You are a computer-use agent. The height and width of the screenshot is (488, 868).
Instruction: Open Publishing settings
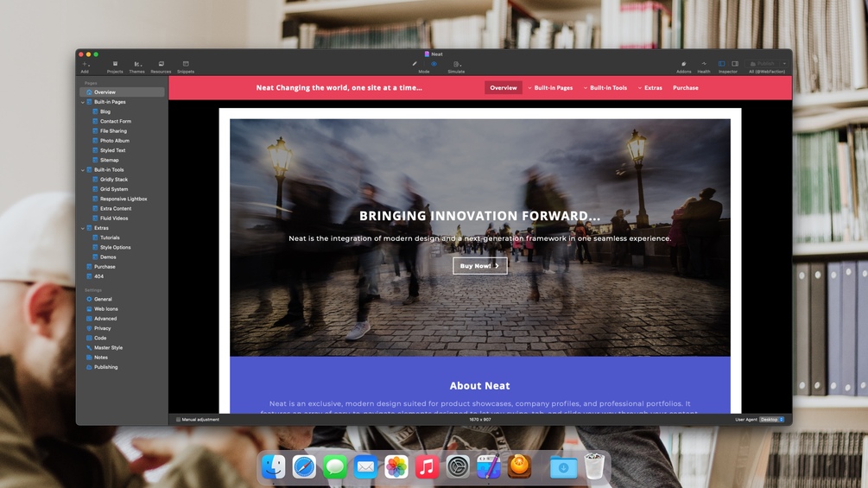[x=105, y=367]
